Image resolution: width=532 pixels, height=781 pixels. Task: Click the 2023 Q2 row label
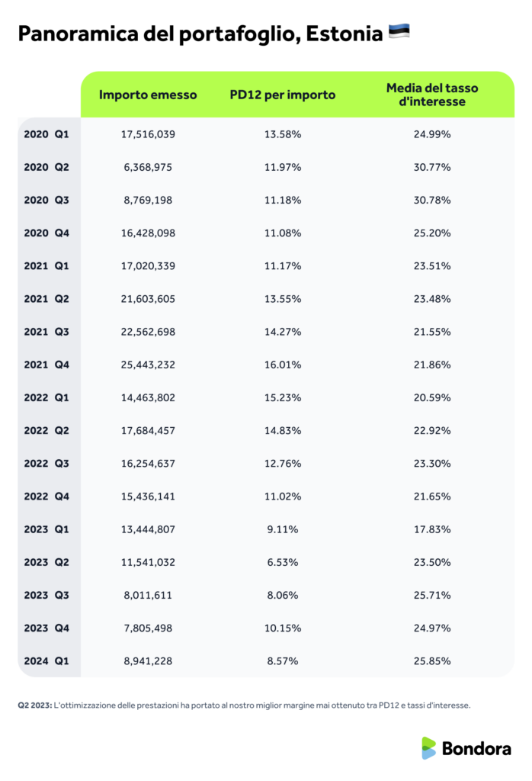tap(46, 562)
